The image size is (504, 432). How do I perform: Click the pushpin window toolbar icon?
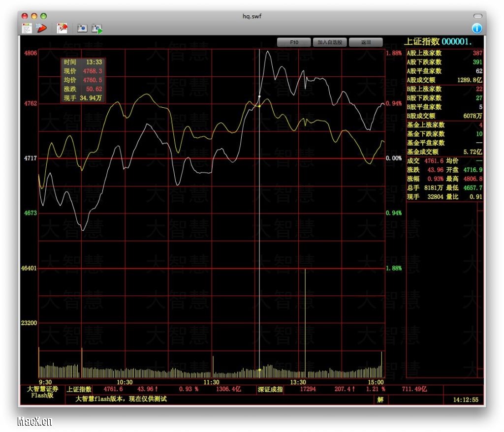62,28
